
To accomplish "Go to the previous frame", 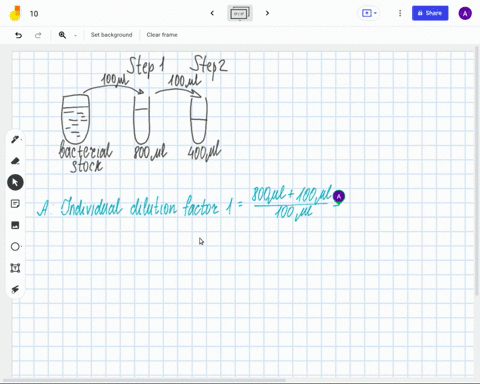I will [212, 13].
